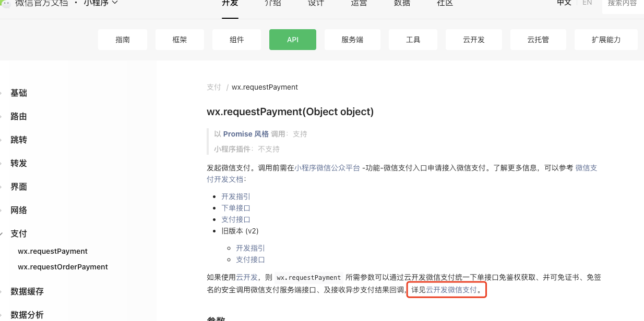Click the 小程序插件：不支持 text

[x=247, y=149]
